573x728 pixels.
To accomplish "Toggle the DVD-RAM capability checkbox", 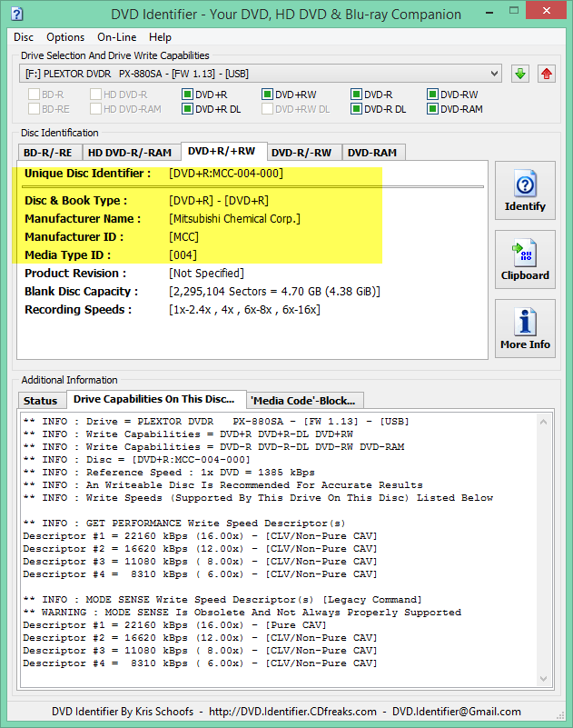I will coord(432,109).
